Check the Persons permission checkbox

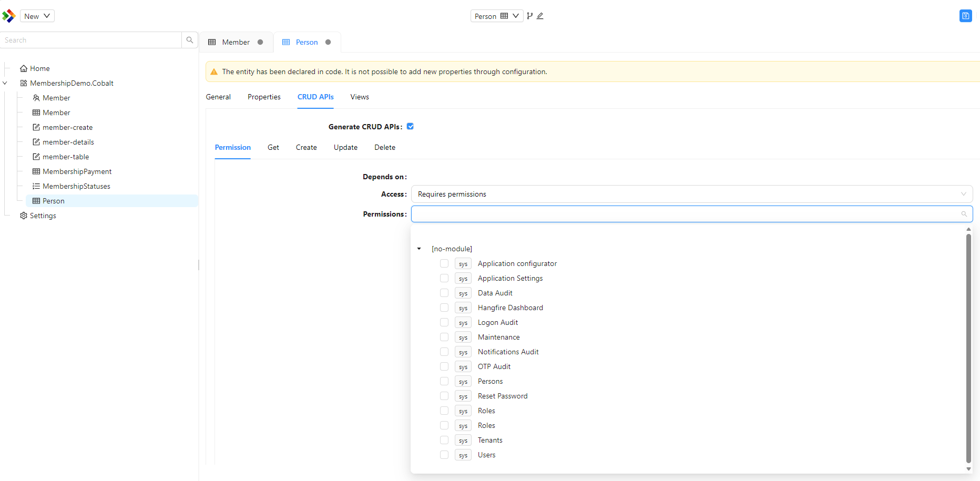(444, 381)
